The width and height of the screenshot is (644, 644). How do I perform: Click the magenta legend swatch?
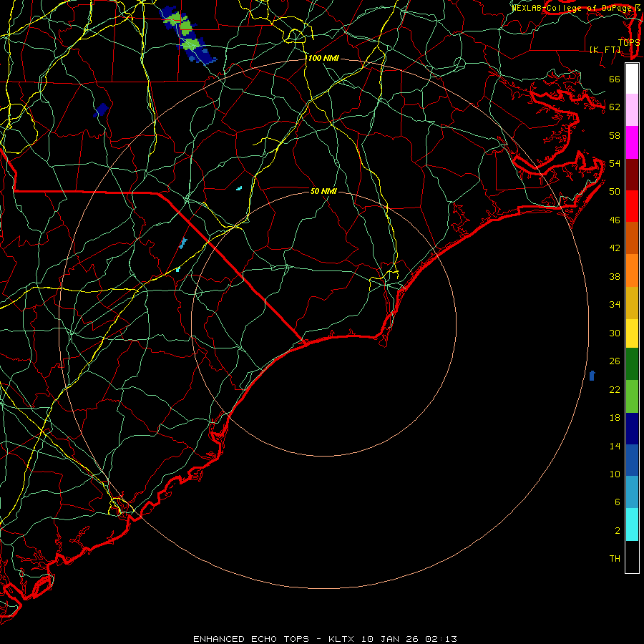click(632, 142)
